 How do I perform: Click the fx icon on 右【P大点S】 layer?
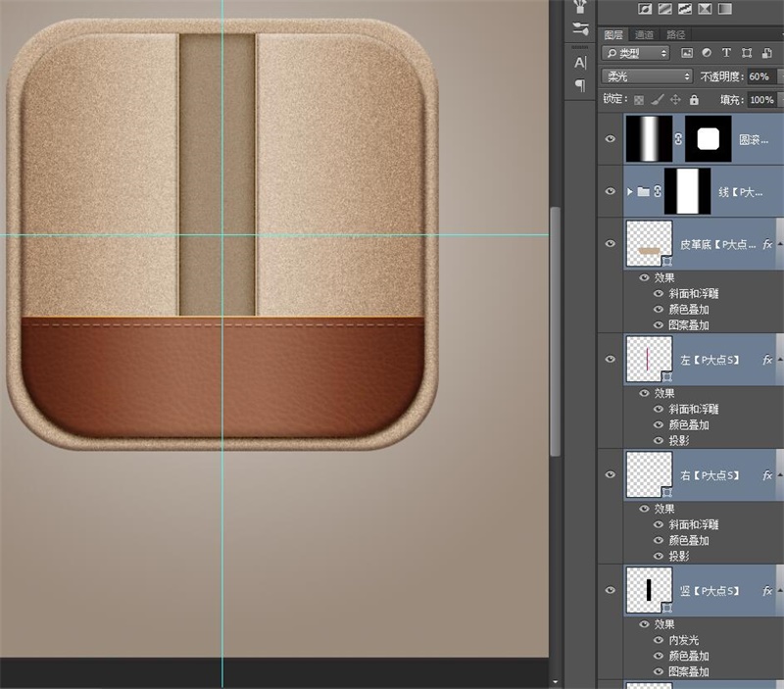point(767,475)
